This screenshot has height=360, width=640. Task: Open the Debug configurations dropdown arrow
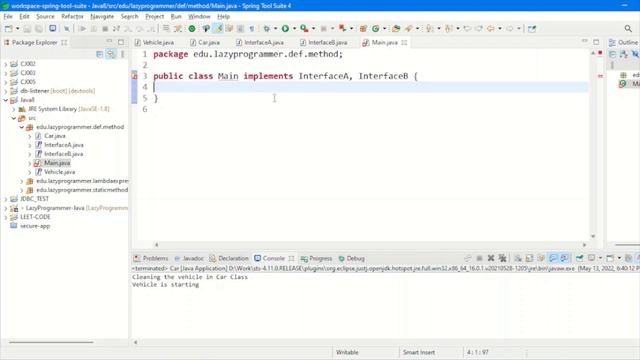pos(276,29)
